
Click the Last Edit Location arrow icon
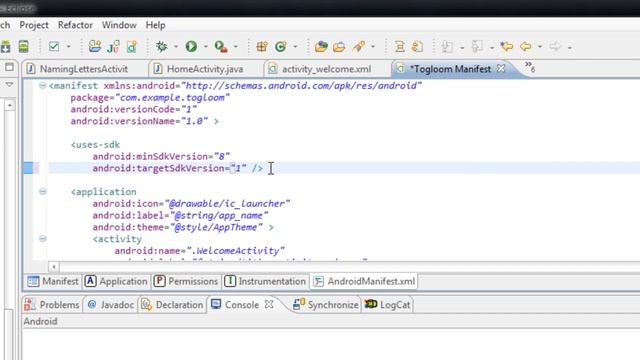click(507, 47)
